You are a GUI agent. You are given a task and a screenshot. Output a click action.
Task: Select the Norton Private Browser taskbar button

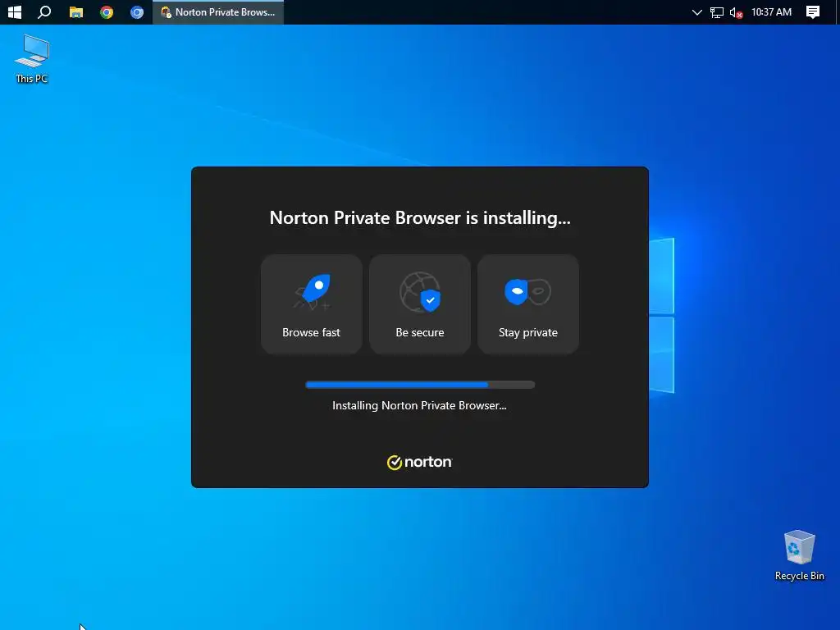pyautogui.click(x=218, y=11)
